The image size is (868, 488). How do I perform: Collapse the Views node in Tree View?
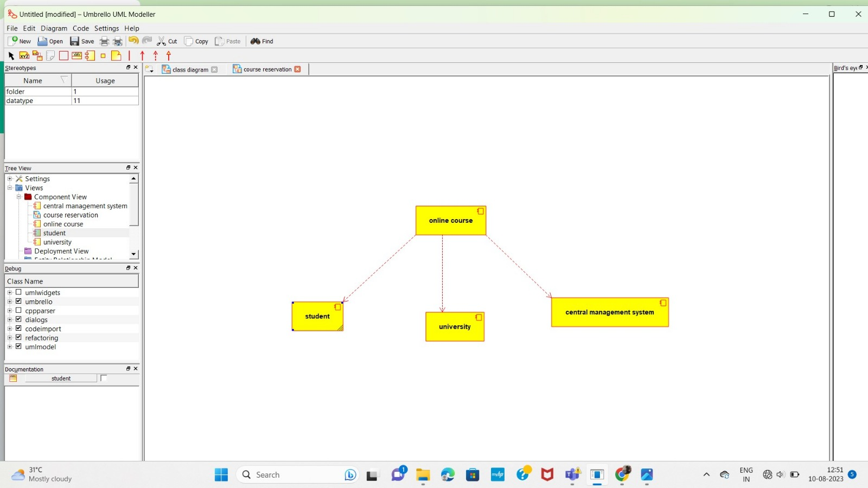pos(10,188)
